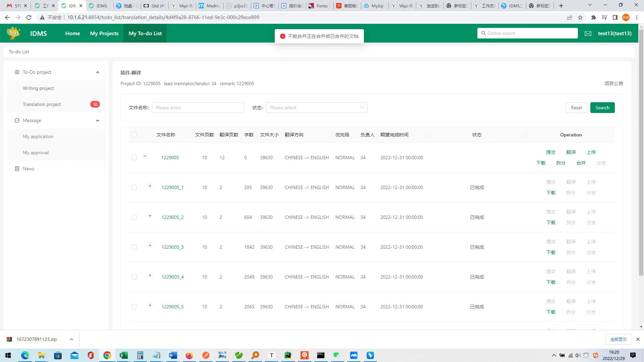The image size is (644, 362).
Task: Click the Message bubble icon in sidebar
Action: (x=17, y=120)
